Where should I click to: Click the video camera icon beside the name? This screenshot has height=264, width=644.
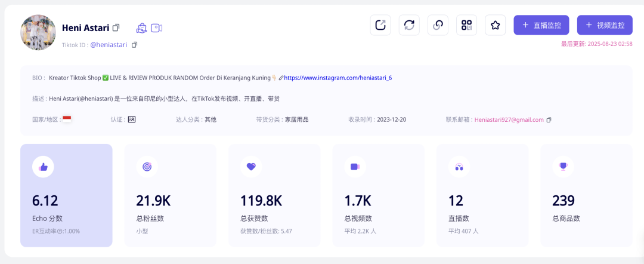(x=156, y=27)
